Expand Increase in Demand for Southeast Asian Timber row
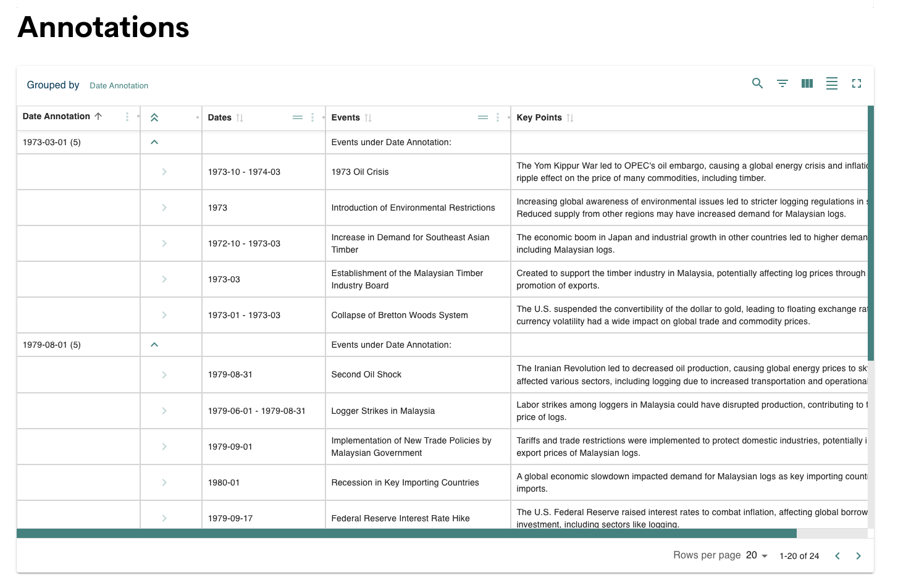The image size is (898, 588). [164, 243]
